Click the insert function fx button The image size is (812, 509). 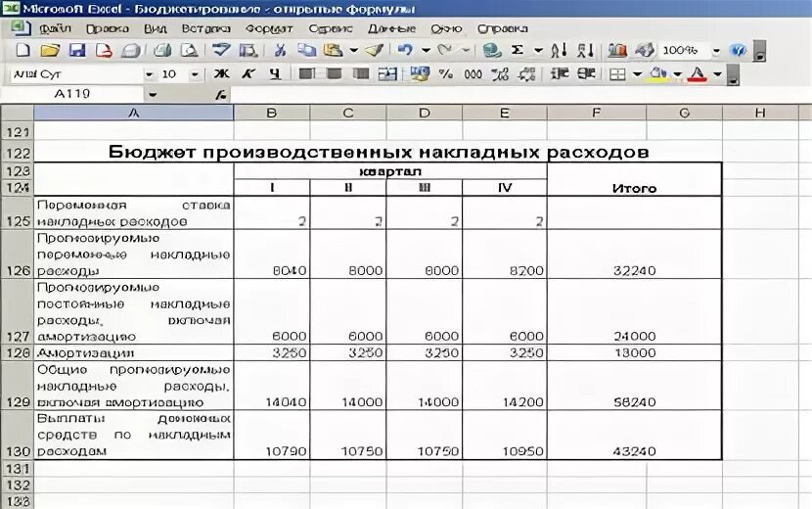[x=221, y=94]
